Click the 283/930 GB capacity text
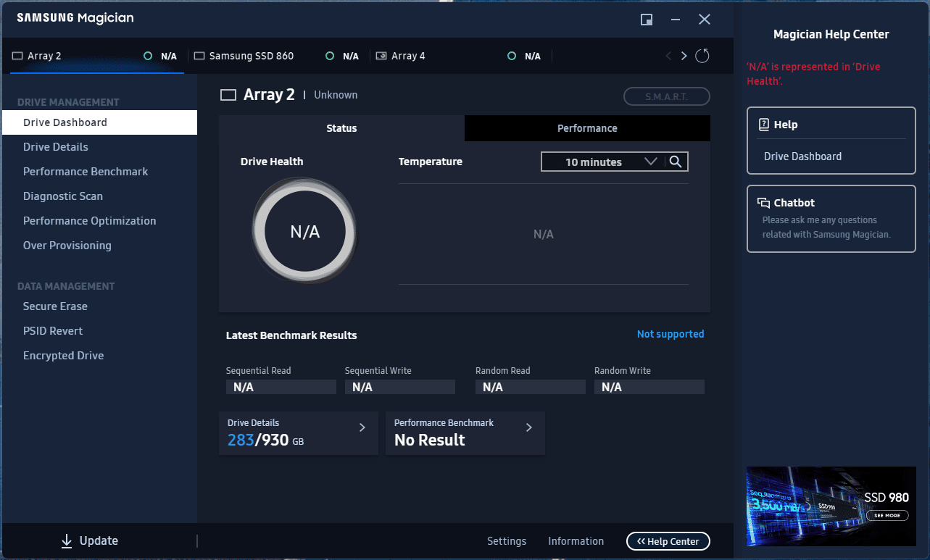The image size is (930, 560). (x=265, y=440)
